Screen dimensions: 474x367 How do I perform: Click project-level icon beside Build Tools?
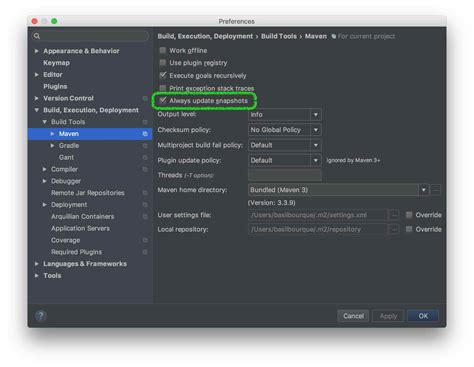coord(145,122)
